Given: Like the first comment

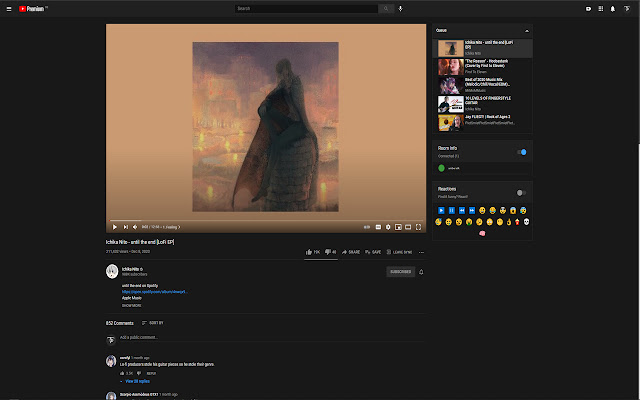Looking at the screenshot, I should [x=122, y=373].
